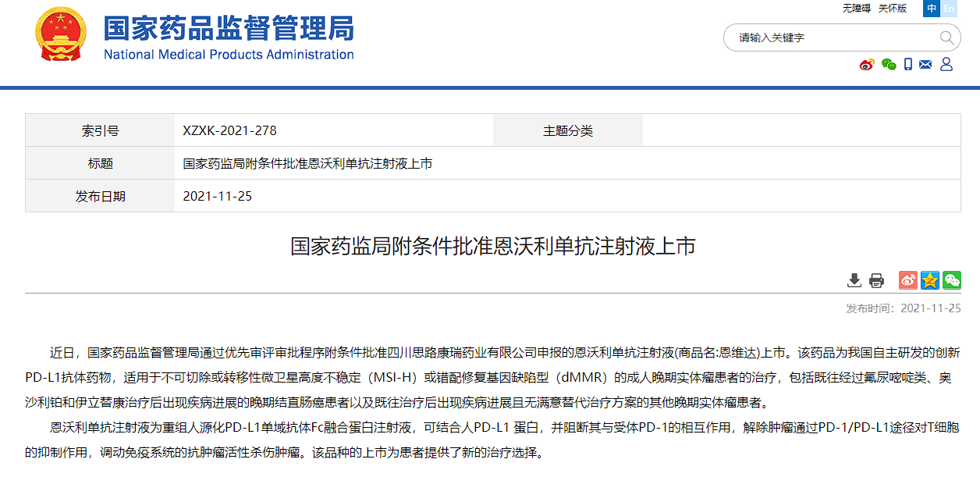This screenshot has height=477, width=980.
Task: Click table title 国家药监局附条件批准恩沃利单抗注射液上市
Action: (307, 164)
